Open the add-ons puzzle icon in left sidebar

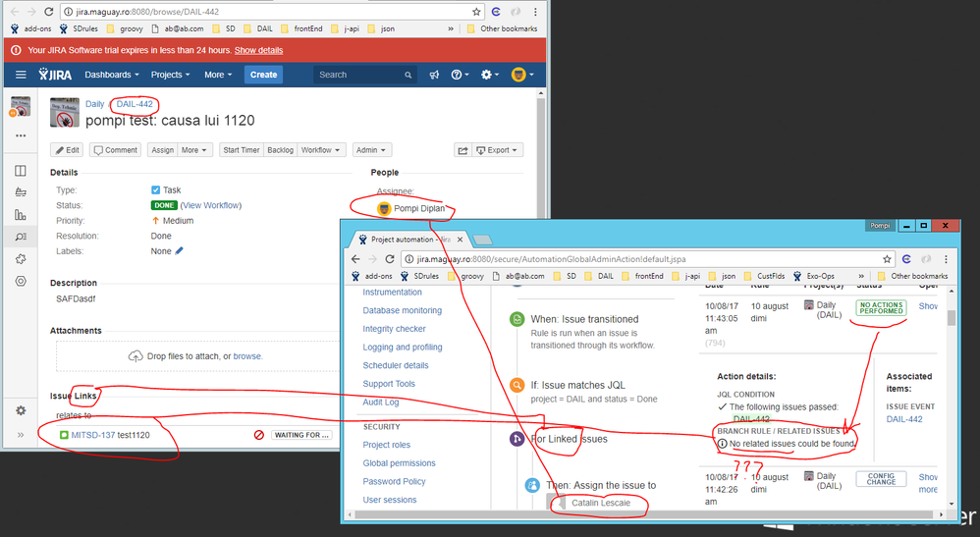21,259
